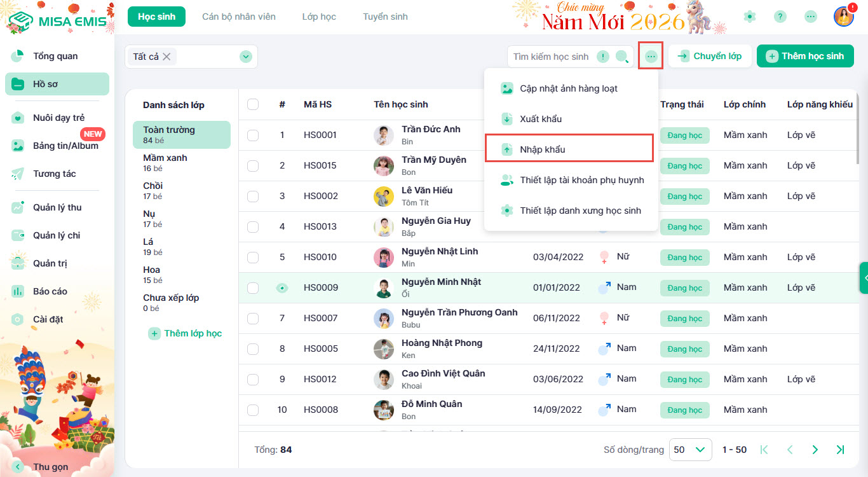Screen dimensions: 868x477
Task: Open rows per page dropdown
Action: point(690,450)
